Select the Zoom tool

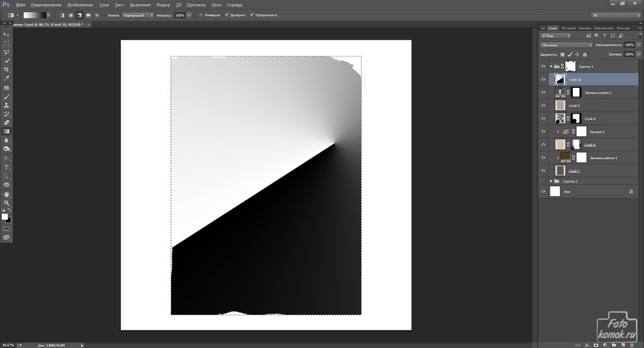coord(7,203)
